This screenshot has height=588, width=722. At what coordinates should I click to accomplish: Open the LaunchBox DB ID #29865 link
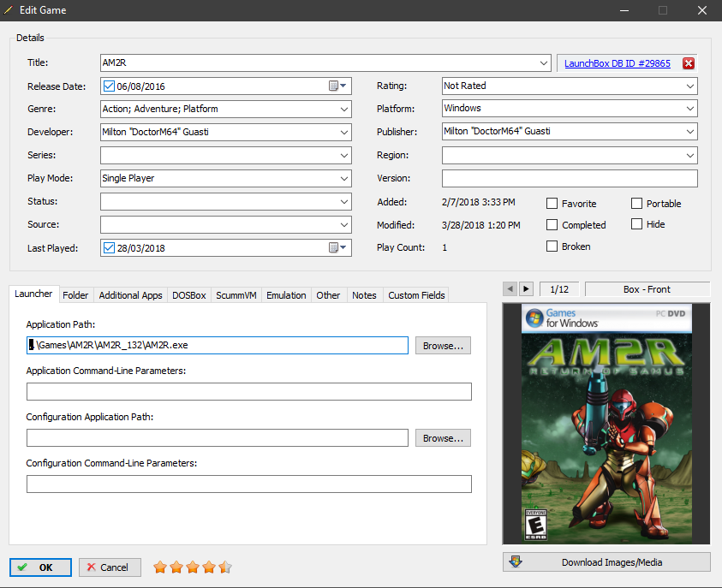pos(617,63)
